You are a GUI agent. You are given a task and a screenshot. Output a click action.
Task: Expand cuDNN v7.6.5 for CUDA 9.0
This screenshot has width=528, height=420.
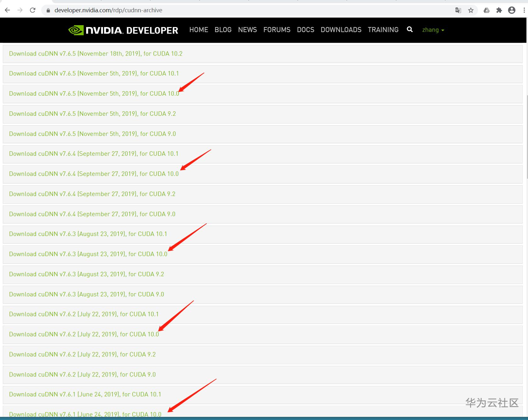coord(263,134)
